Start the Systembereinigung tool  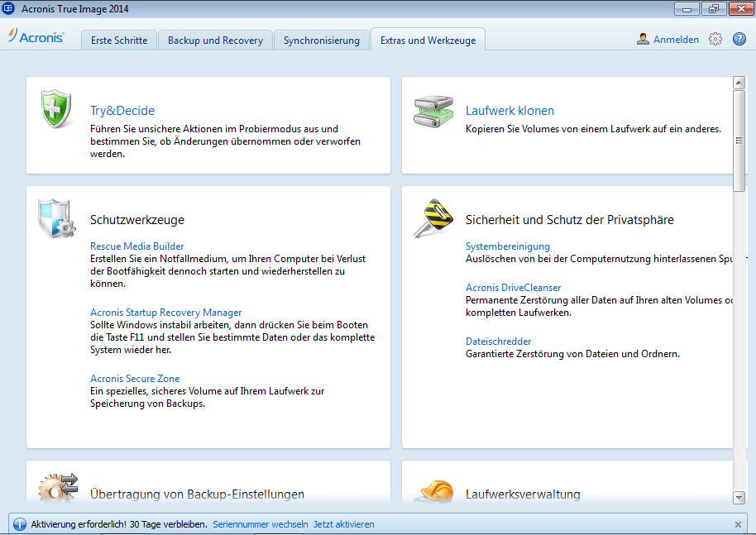pos(507,246)
